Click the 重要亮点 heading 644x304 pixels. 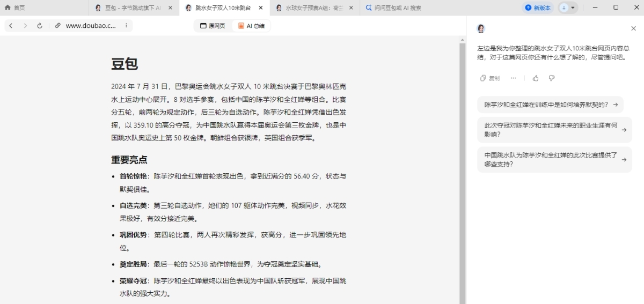point(129,160)
